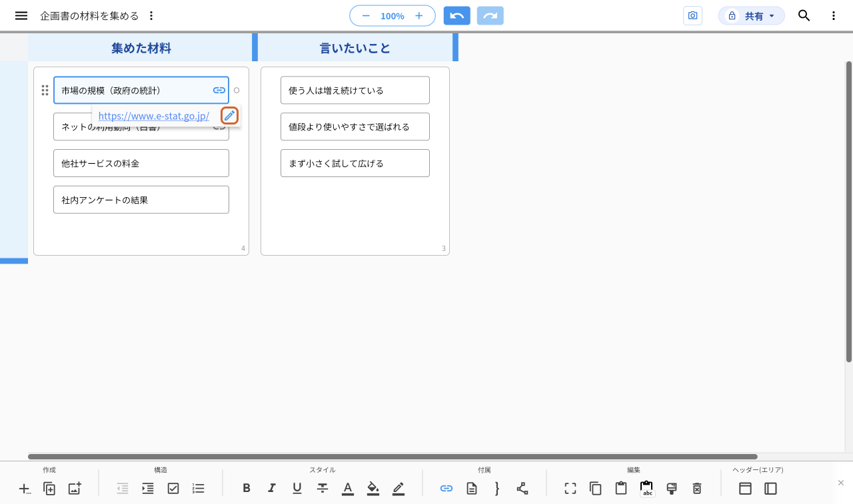
Task: Take a snapshot with the camera icon
Action: pos(693,15)
